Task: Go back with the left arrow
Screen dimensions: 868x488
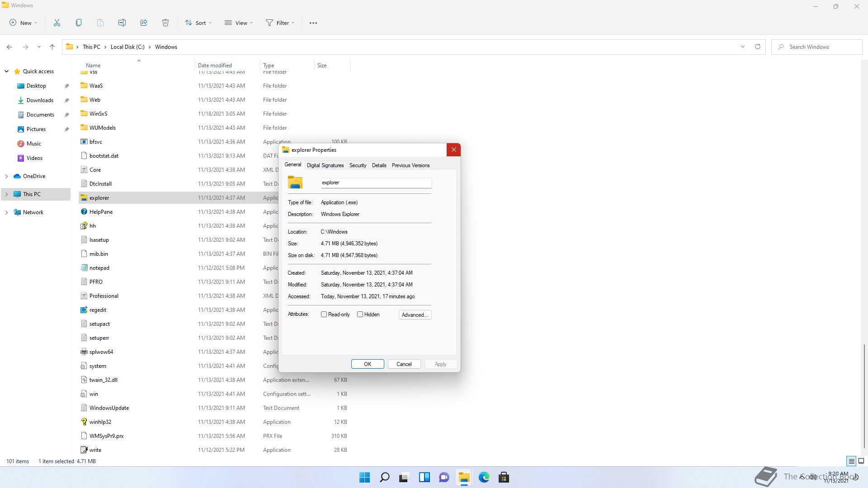Action: tap(9, 47)
